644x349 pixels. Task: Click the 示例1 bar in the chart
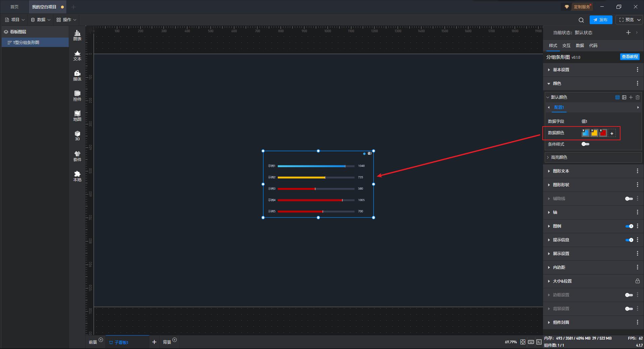pyautogui.click(x=311, y=166)
